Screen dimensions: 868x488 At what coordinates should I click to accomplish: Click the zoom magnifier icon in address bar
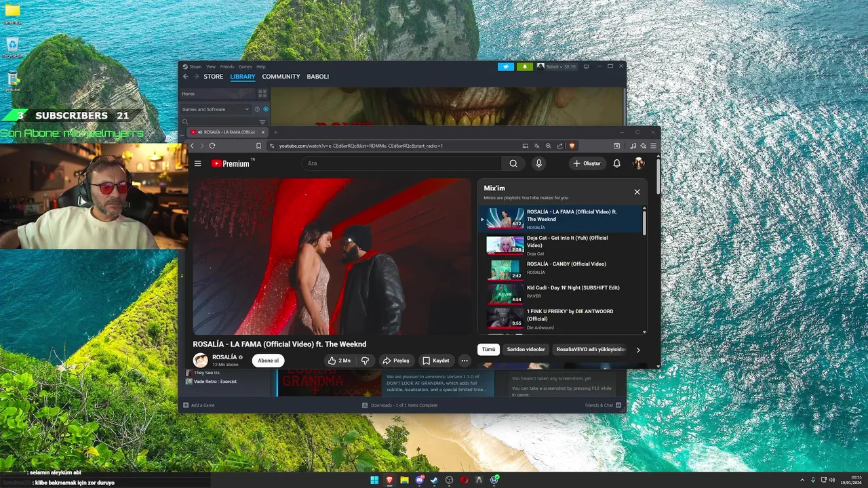click(x=548, y=146)
